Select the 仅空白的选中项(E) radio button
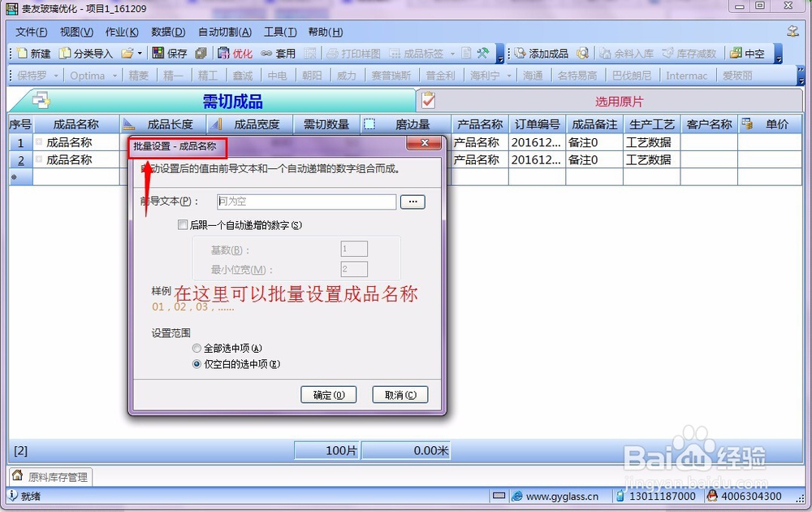812x512 pixels. pyautogui.click(x=197, y=364)
